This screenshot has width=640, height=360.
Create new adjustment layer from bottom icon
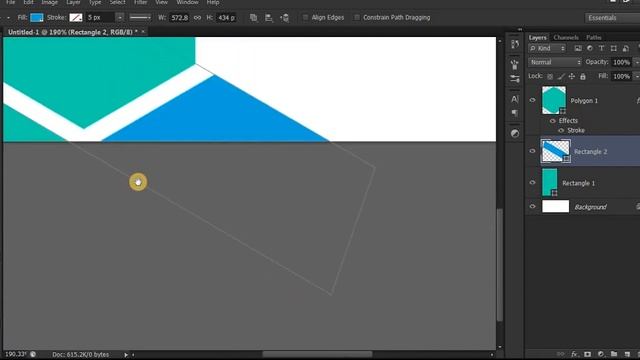601,354
